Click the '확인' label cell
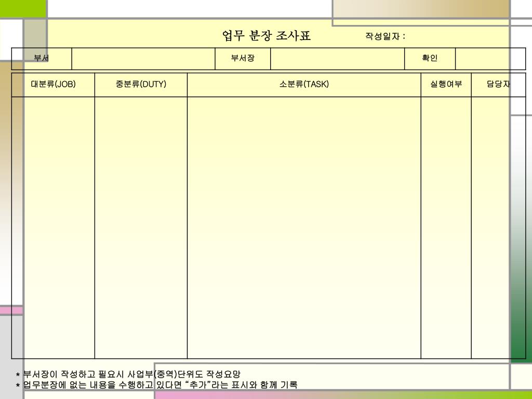532x399 pixels. (x=430, y=59)
